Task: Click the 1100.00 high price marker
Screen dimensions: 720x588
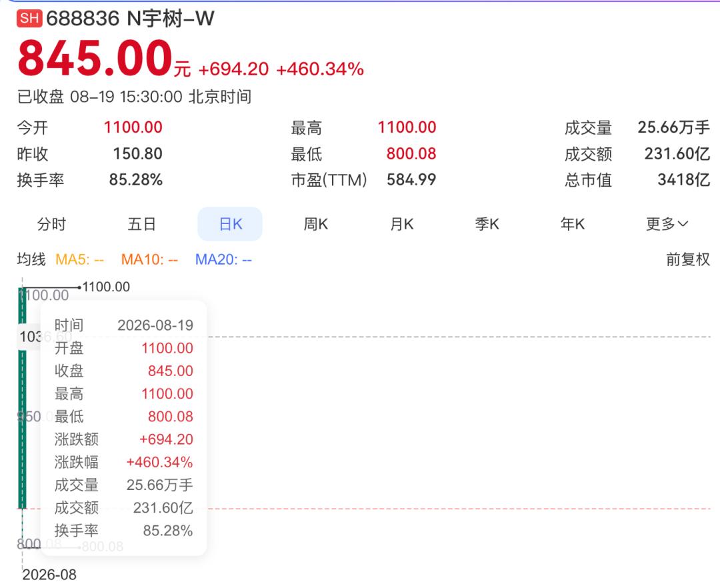Action: tap(106, 287)
